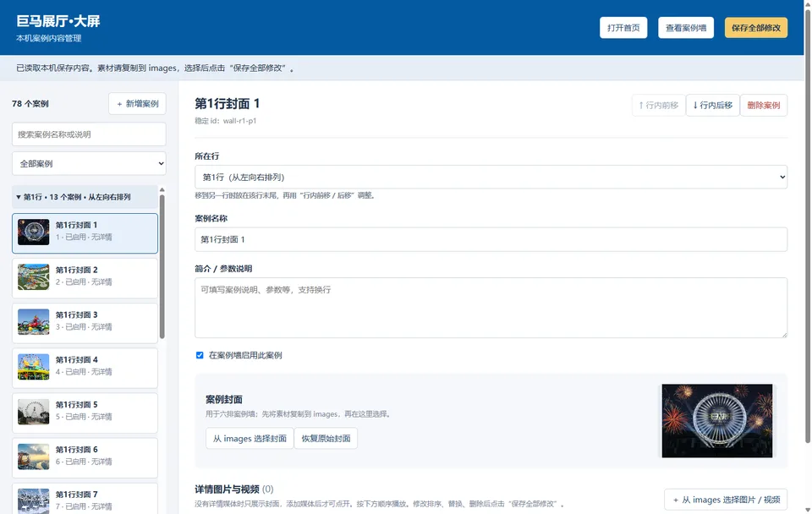
Task: Click the 打开首页 button
Action: tap(623, 28)
